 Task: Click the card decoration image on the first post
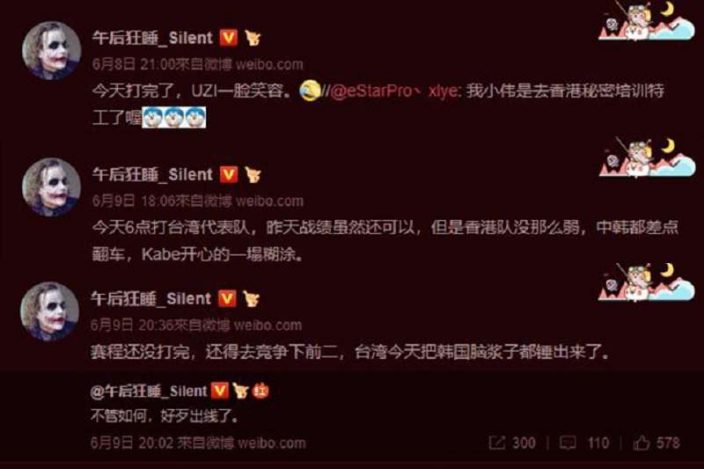[647, 21]
